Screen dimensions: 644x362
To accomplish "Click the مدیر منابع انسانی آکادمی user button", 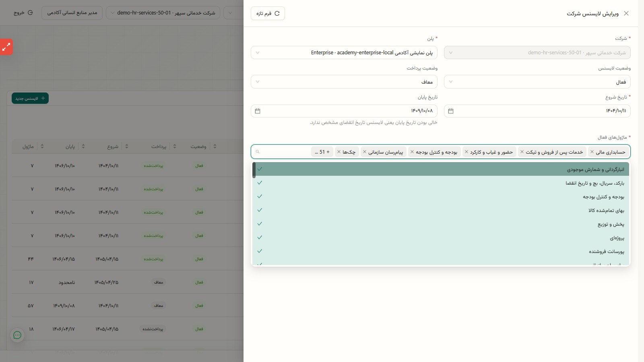I will click(x=72, y=13).
